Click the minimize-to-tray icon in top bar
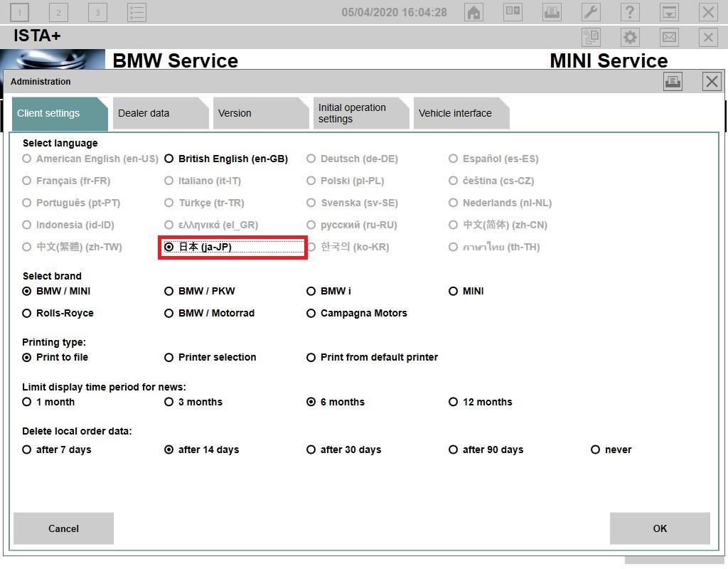 click(x=669, y=12)
